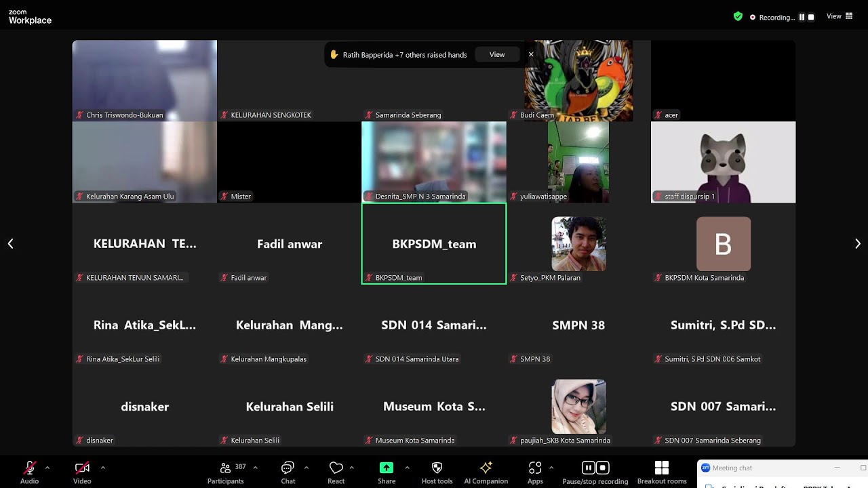Select Museum Kota Samarinda tile
Screen dimensions: 868x488
434,406
